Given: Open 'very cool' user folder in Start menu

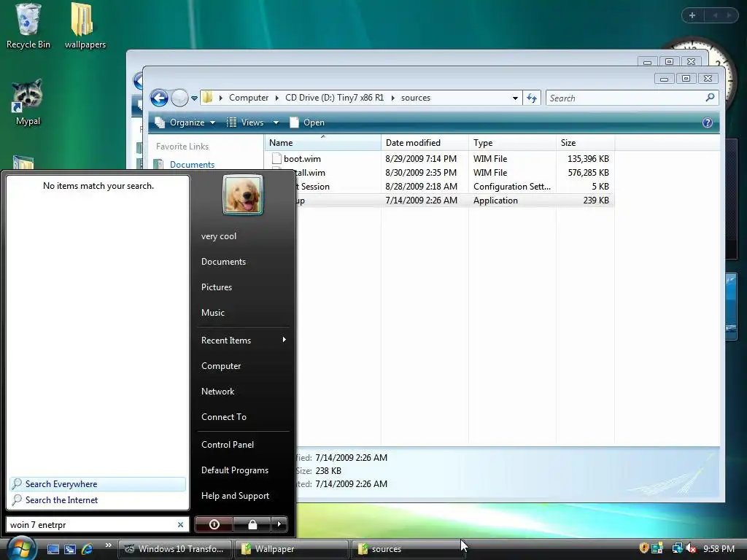Looking at the screenshot, I should [x=219, y=236].
